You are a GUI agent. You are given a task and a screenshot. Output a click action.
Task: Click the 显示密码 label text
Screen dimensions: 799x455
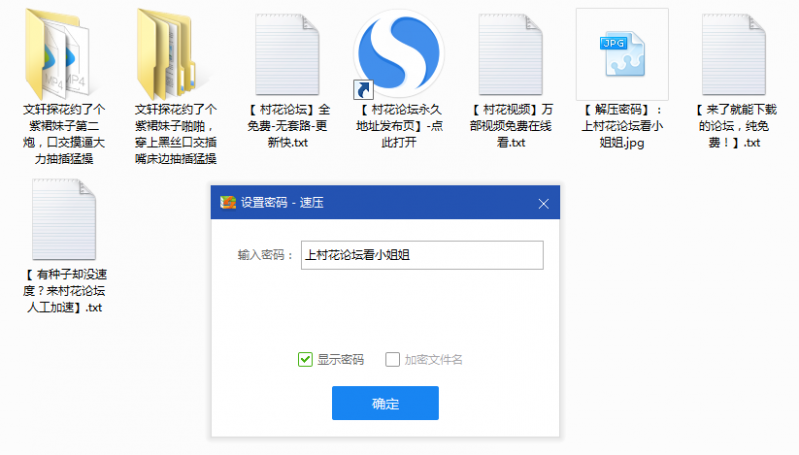(x=340, y=360)
